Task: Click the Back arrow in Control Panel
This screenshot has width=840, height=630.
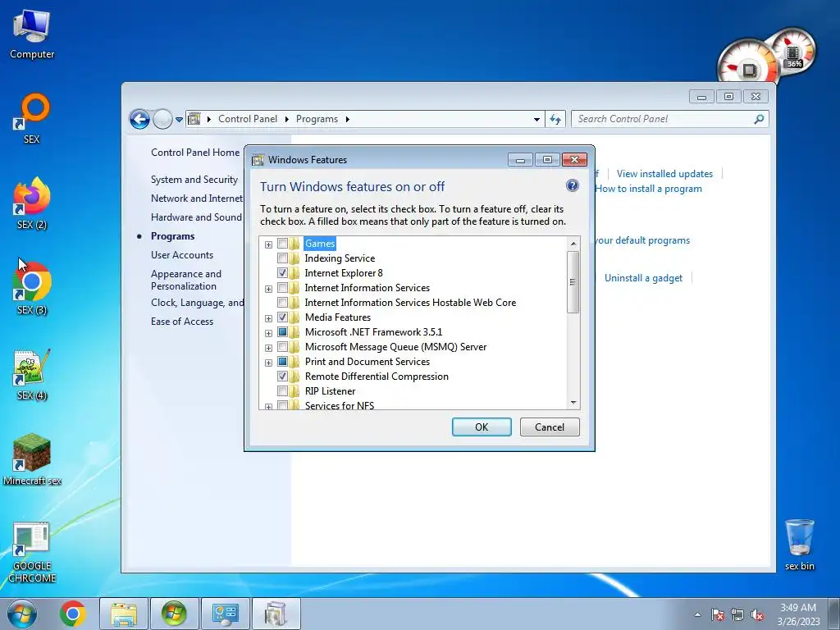Action: 139,119
